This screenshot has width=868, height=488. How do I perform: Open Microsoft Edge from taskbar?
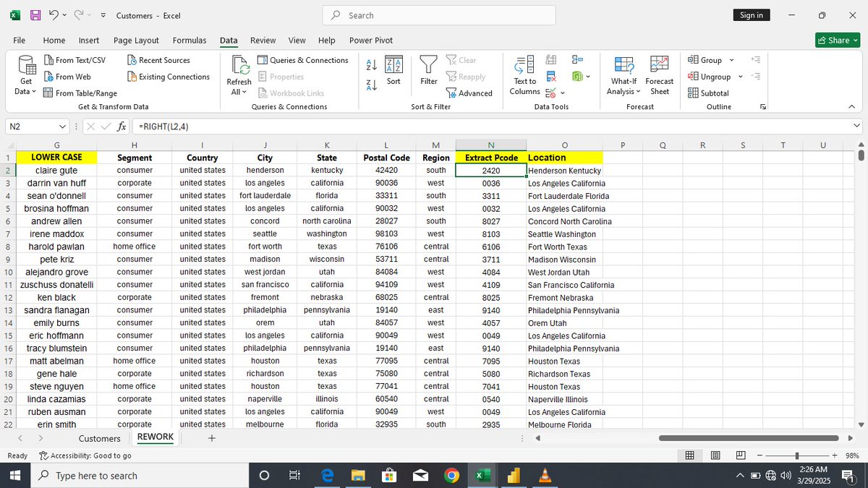click(x=327, y=475)
